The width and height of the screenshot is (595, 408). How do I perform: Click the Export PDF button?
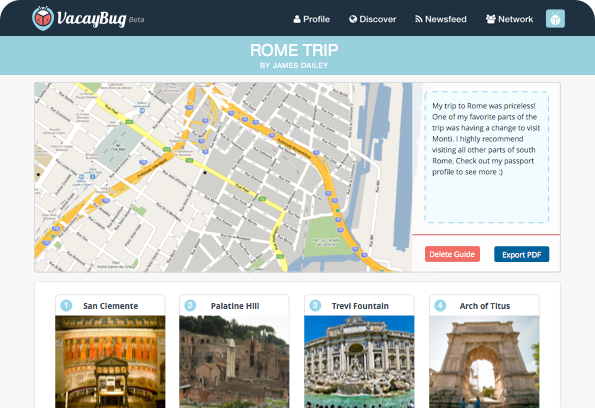click(521, 254)
